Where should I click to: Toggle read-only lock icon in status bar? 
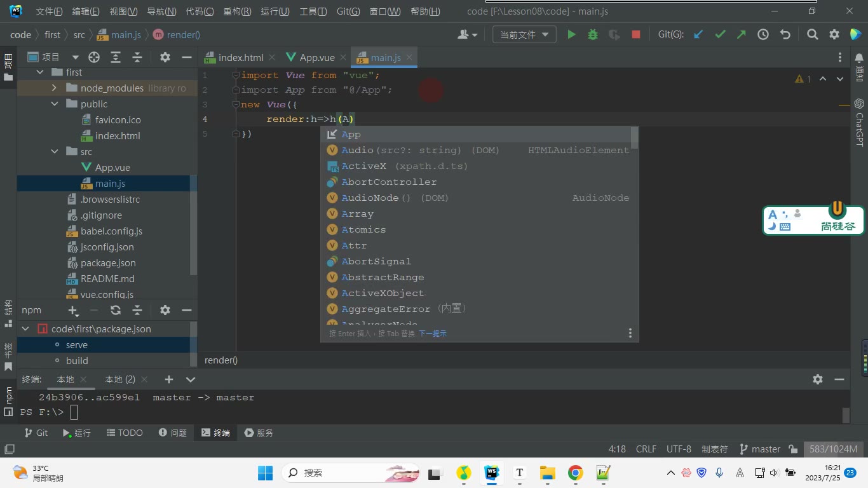(793, 449)
